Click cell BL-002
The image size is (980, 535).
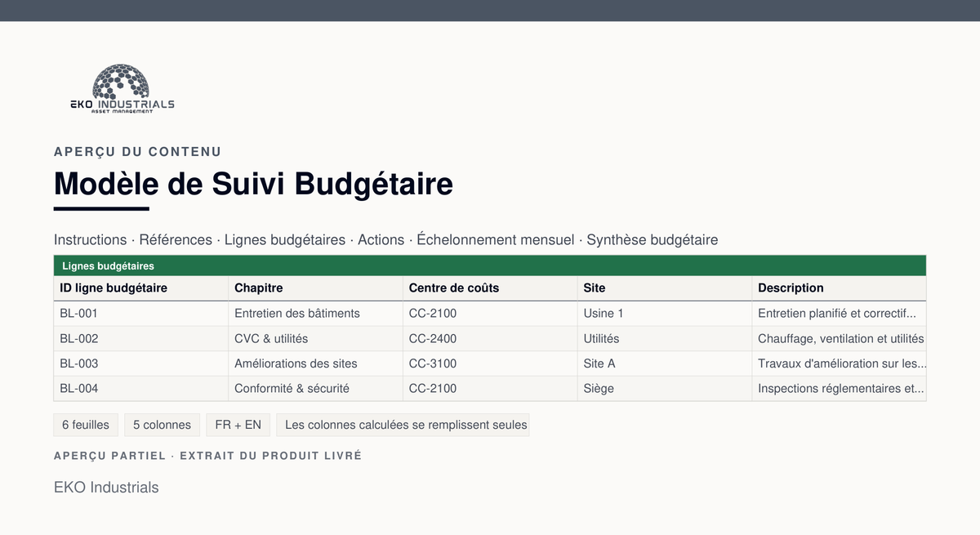tap(141, 339)
